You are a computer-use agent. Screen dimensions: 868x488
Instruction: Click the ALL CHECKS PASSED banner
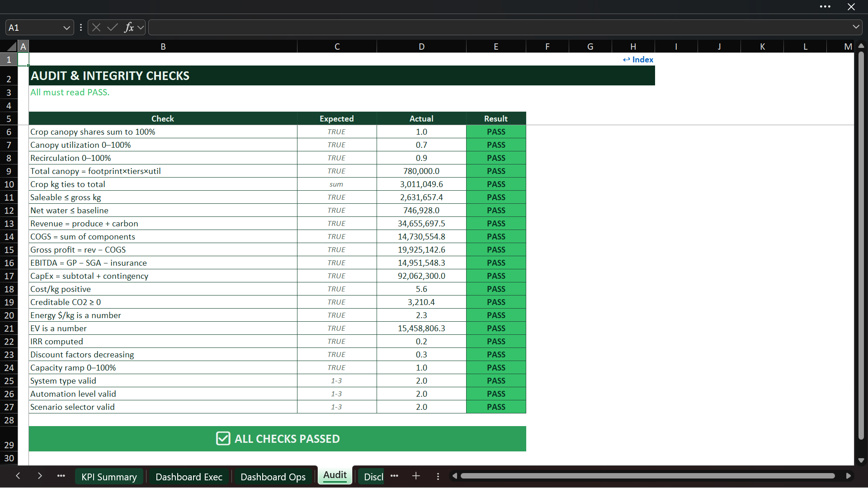pyautogui.click(x=277, y=439)
